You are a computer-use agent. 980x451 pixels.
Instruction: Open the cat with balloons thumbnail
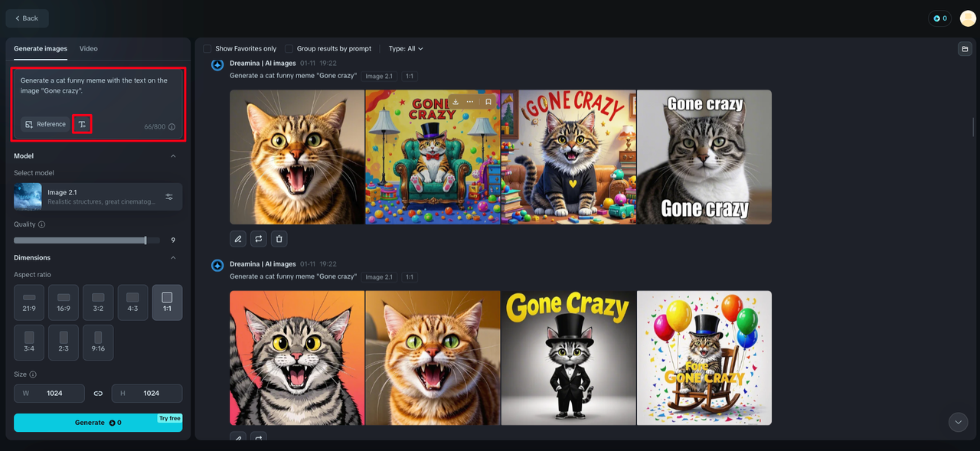point(704,358)
